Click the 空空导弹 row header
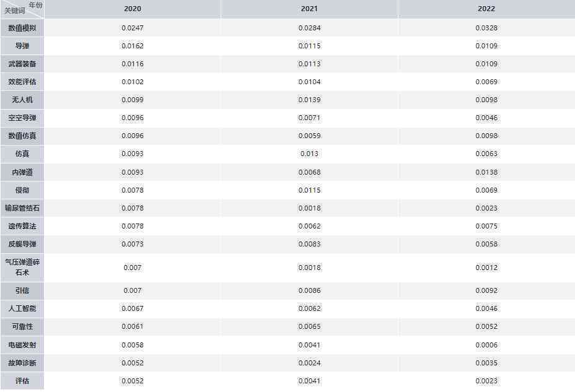 click(x=22, y=118)
